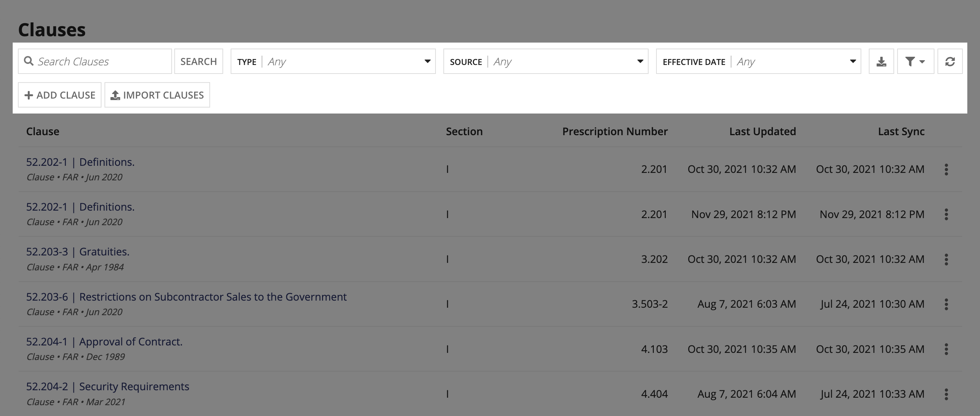Image resolution: width=980 pixels, height=416 pixels.
Task: Open kebab menu for Oct 30 Definitions row
Action: pos(946,170)
